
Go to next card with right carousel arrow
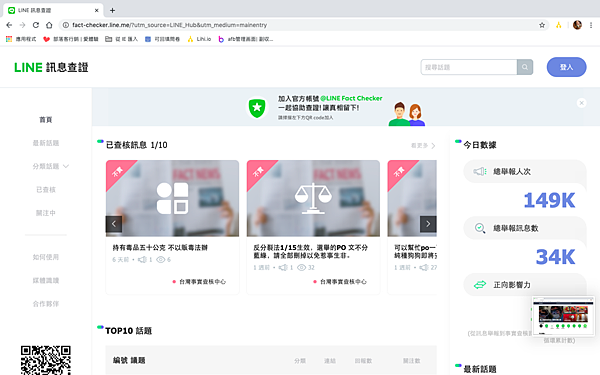click(x=428, y=224)
